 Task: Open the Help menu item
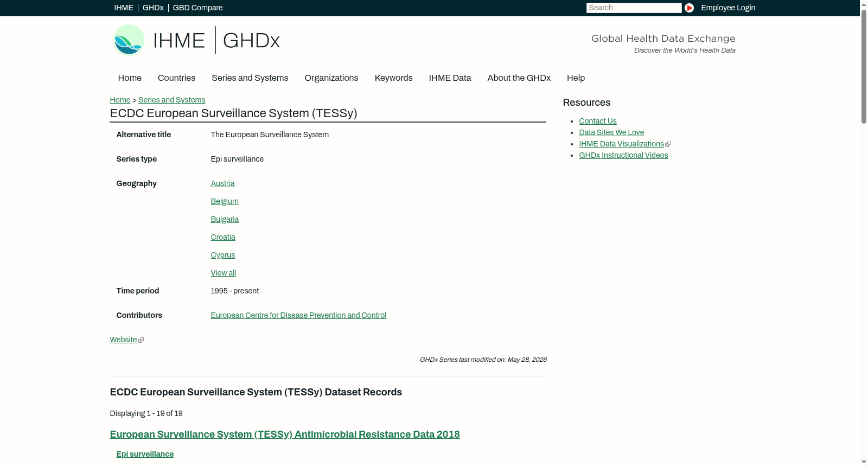[576, 78]
